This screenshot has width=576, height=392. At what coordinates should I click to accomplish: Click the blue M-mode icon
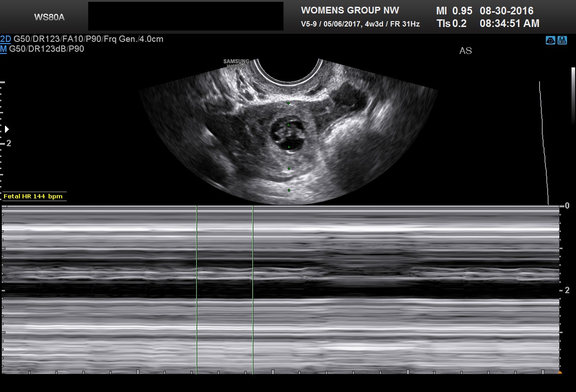(562, 40)
